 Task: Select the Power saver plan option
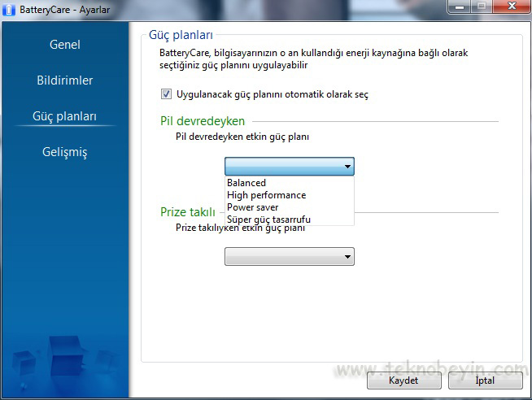tap(290, 207)
